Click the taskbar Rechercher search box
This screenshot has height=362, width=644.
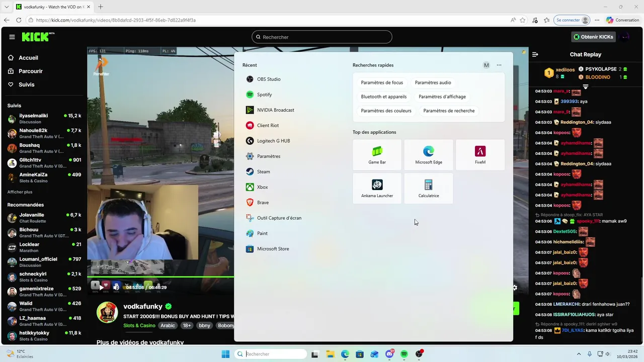(271, 354)
